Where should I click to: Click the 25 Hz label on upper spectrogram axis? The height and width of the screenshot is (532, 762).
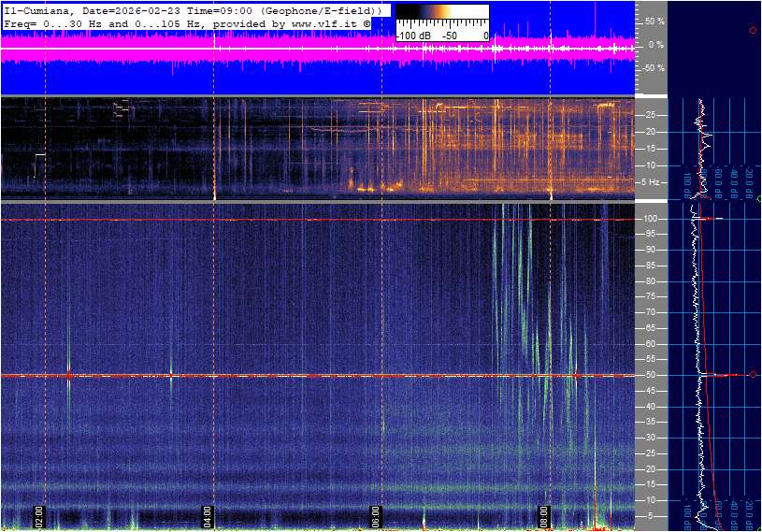coord(651,115)
